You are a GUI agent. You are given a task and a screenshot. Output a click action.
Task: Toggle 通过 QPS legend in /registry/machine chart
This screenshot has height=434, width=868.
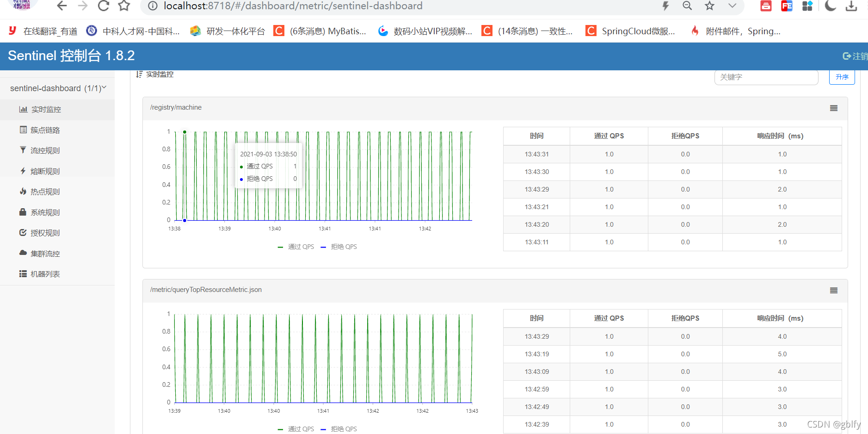coord(296,247)
